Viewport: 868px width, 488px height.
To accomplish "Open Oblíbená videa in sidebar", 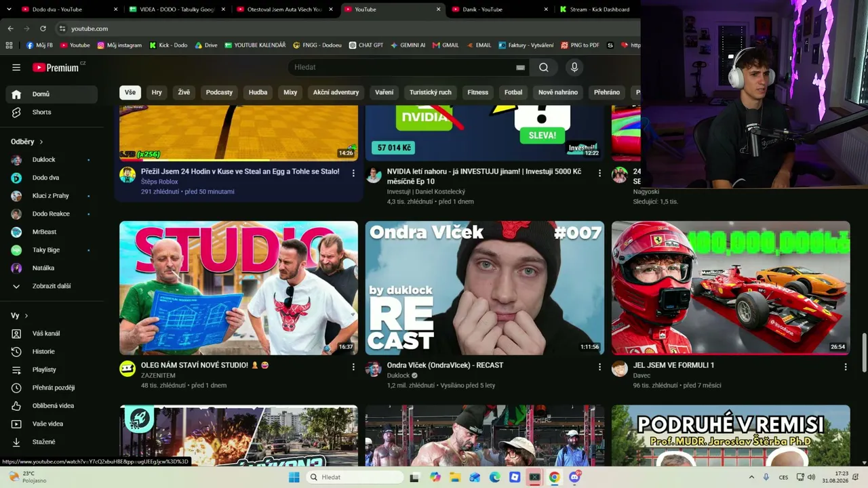I will coord(54,405).
